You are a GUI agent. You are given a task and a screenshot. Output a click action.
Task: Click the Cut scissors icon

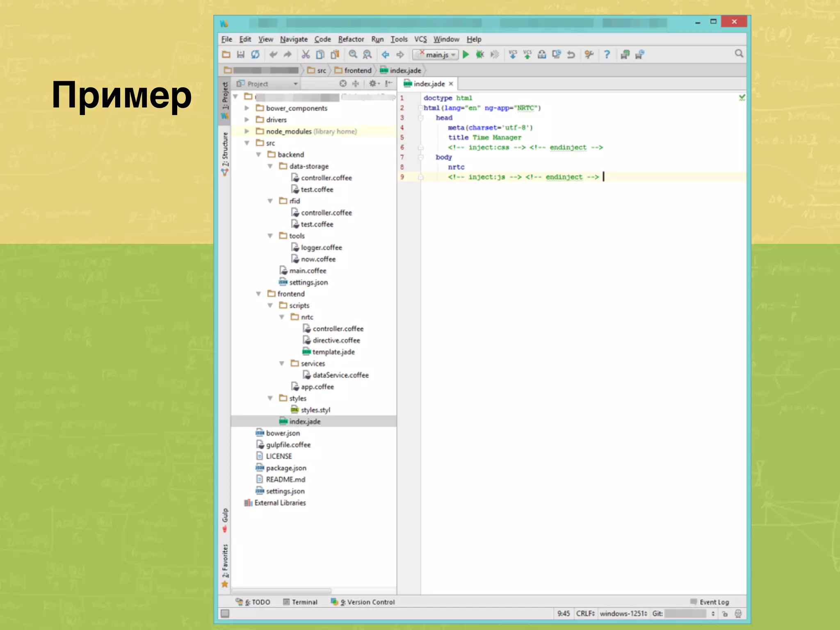306,54
